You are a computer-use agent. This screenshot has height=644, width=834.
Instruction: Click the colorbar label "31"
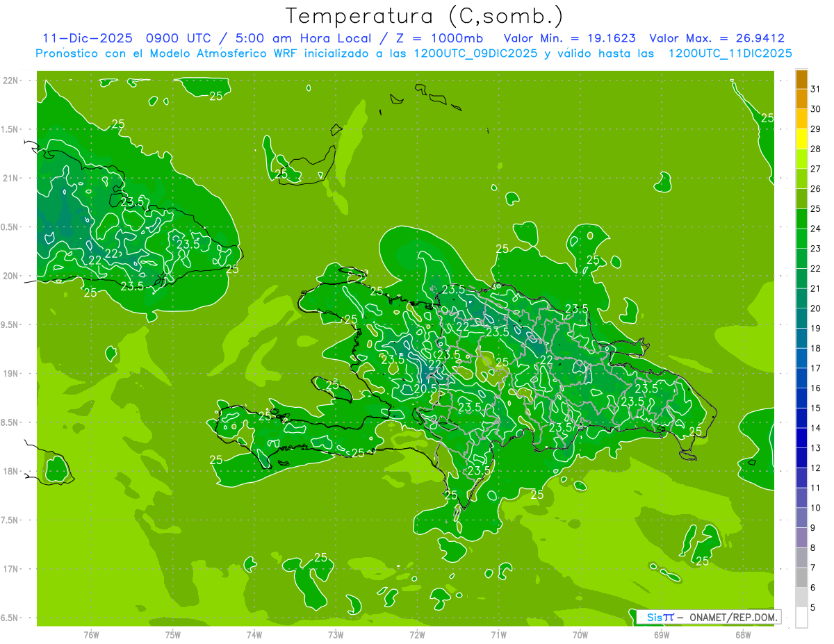(x=815, y=89)
